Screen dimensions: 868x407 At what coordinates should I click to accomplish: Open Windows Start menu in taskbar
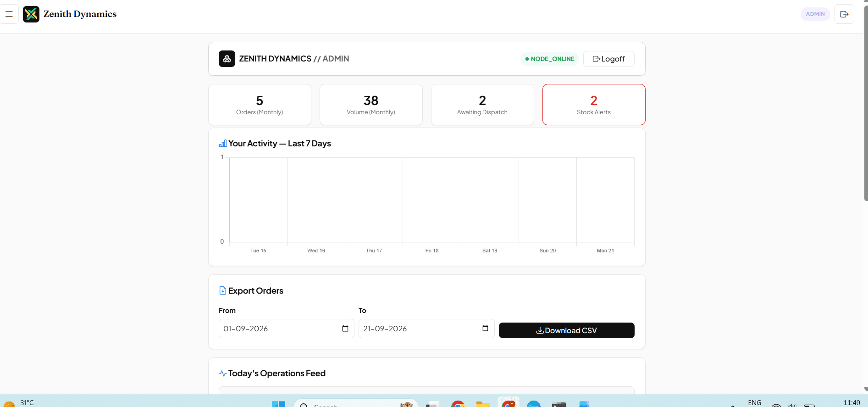pos(278,404)
